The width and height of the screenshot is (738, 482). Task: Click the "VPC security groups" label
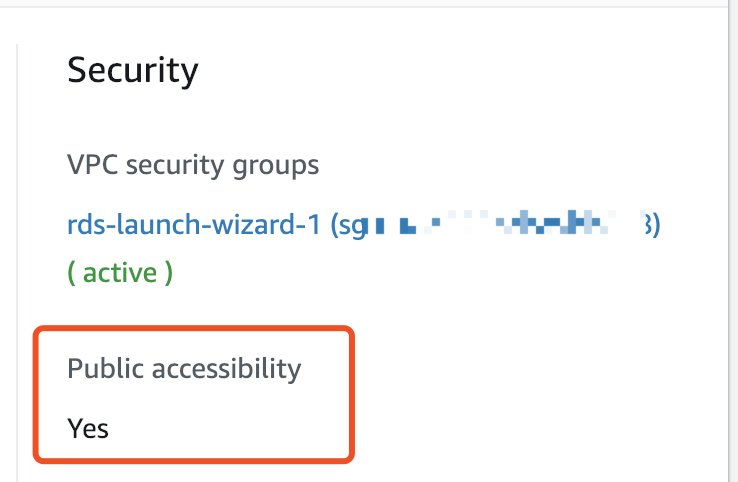click(193, 164)
